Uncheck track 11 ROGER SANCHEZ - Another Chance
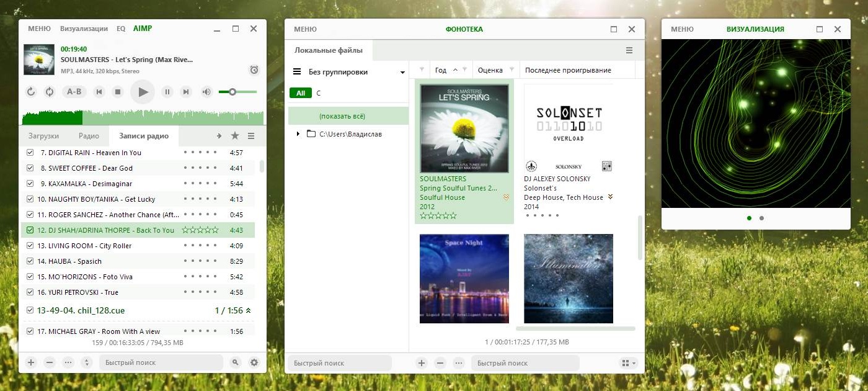 (x=30, y=214)
